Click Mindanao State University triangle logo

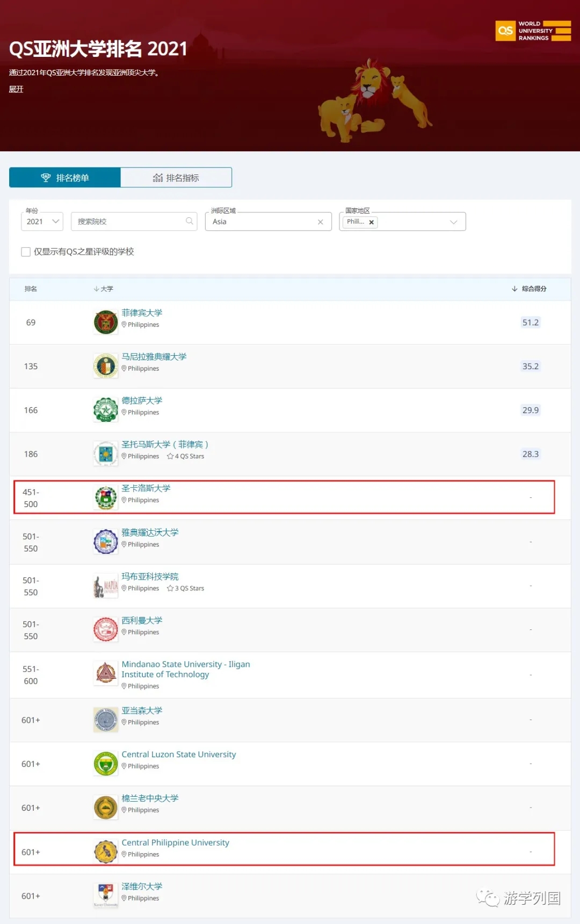(106, 673)
